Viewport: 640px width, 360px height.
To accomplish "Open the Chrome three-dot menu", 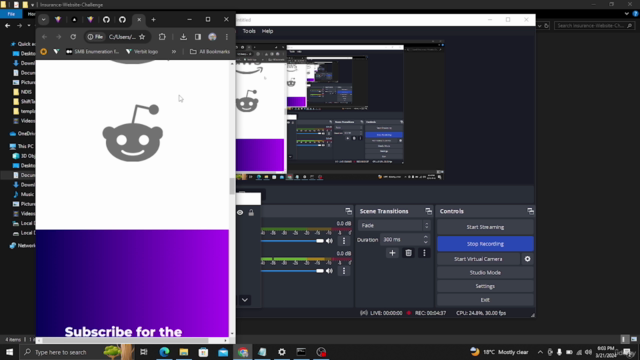I will (x=227, y=37).
